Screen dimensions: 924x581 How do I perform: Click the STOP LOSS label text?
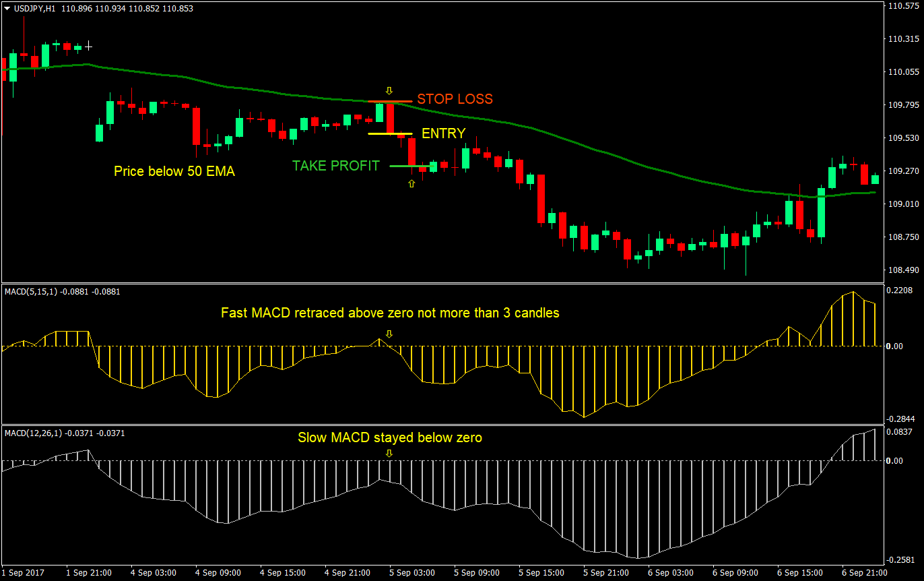coord(454,98)
